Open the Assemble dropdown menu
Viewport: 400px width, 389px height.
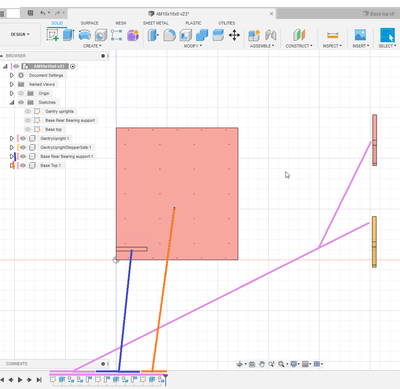[x=262, y=46]
